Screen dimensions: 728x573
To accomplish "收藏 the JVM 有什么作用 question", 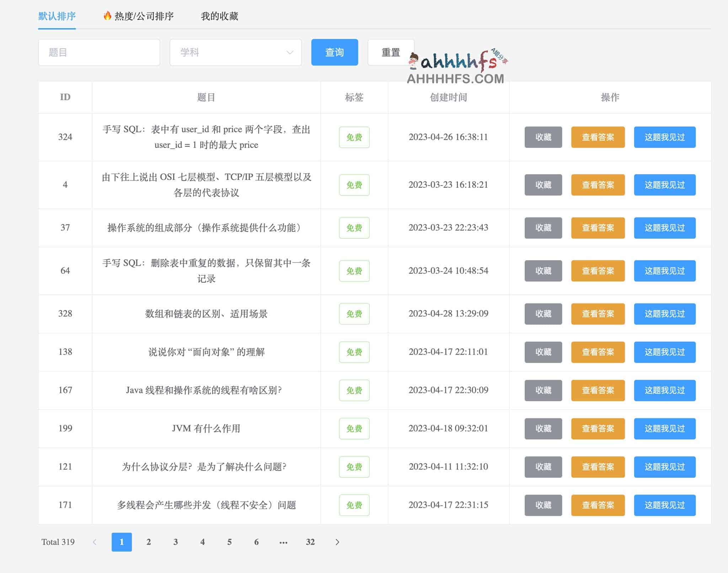I will click(543, 429).
